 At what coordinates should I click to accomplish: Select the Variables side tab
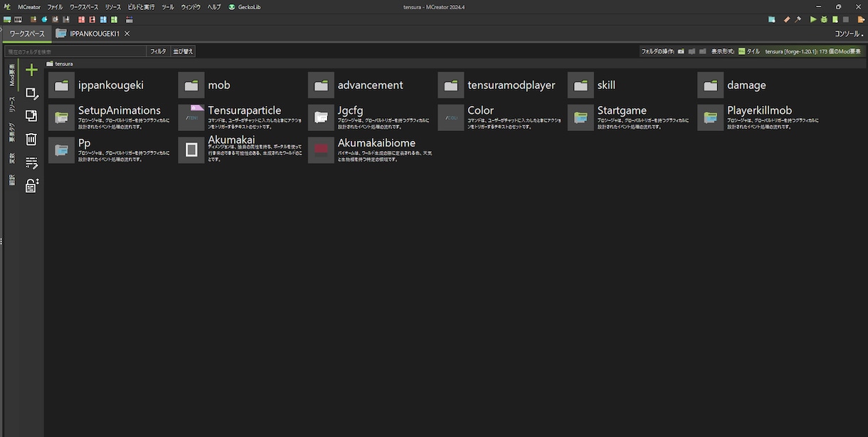[11, 158]
